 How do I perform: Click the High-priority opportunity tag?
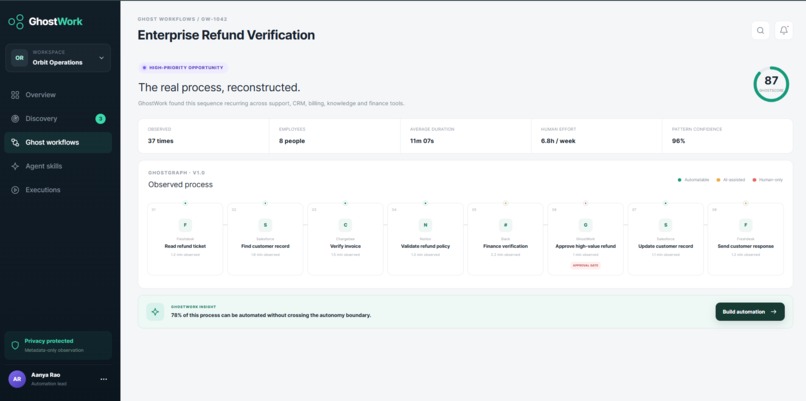pos(183,68)
